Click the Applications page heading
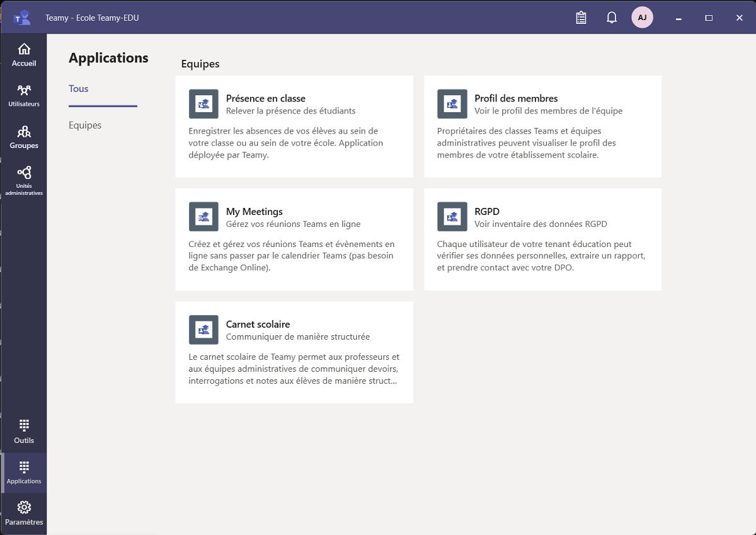This screenshot has width=756, height=535. click(108, 58)
